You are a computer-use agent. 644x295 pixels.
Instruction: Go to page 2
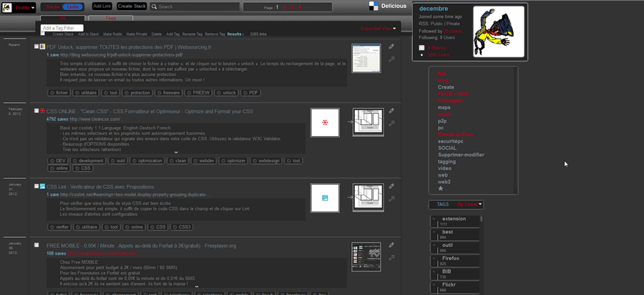pos(284,7)
